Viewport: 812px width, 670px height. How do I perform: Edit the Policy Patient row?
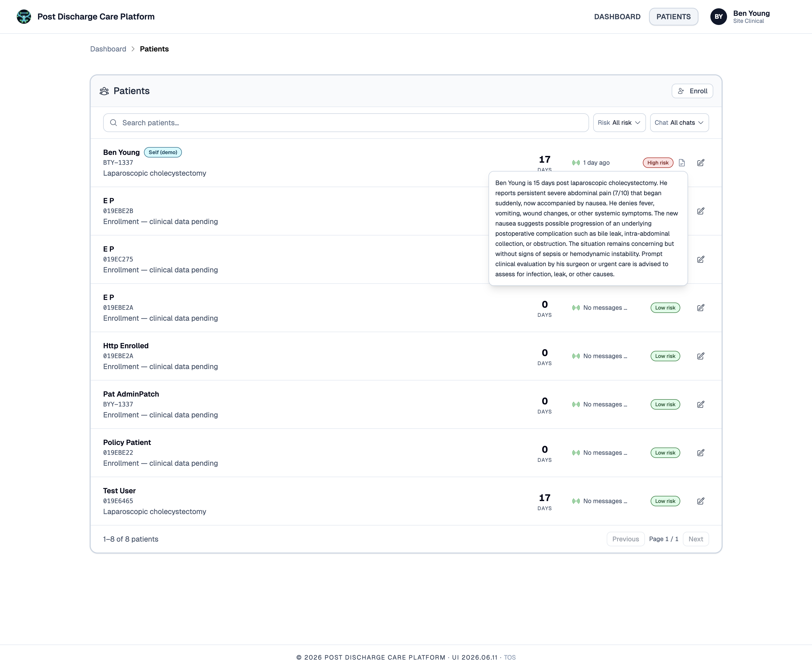tap(701, 453)
